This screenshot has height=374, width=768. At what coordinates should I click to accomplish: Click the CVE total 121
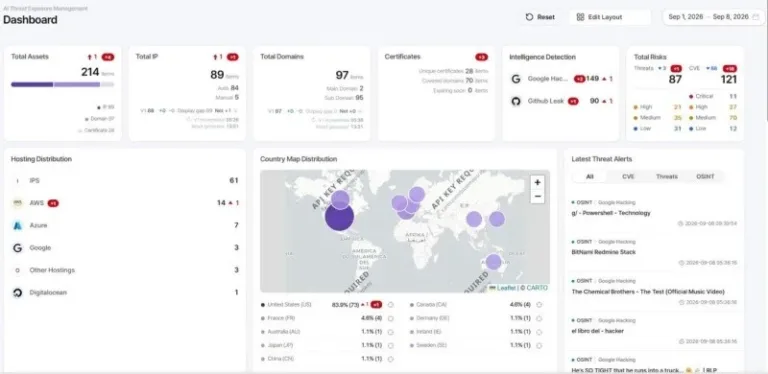[729, 79]
